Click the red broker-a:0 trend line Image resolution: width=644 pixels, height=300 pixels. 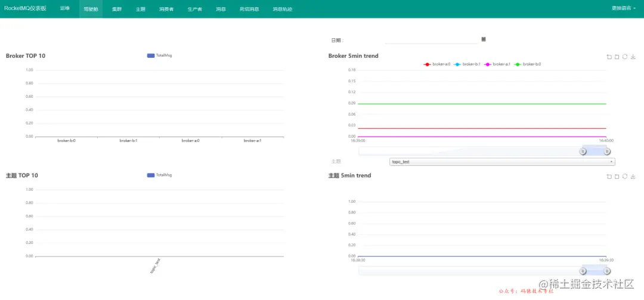tap(482, 128)
